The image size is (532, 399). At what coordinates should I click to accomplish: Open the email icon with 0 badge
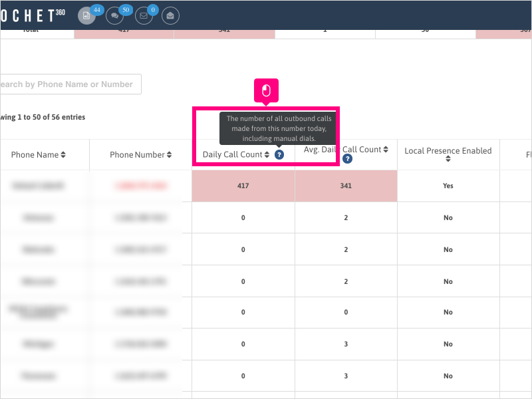(144, 15)
